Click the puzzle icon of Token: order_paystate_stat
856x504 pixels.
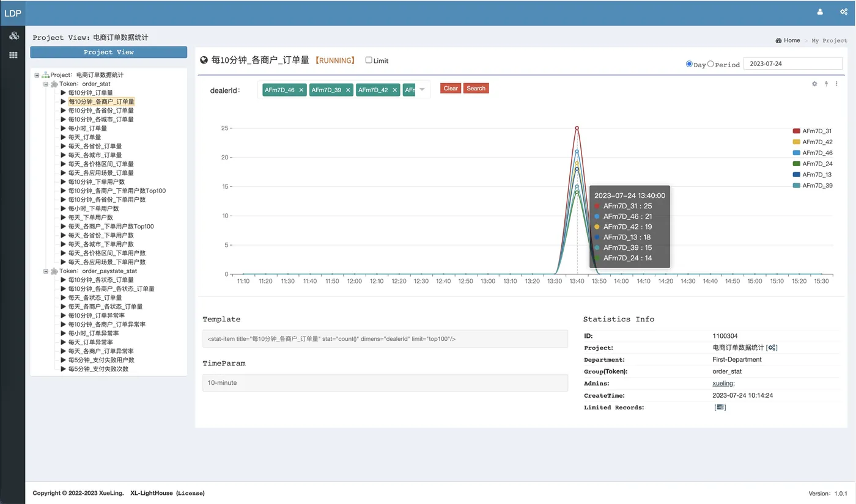[x=54, y=271]
